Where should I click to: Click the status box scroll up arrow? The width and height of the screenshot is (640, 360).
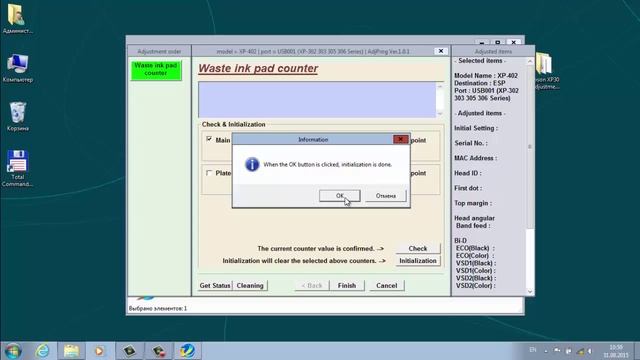coord(440,86)
